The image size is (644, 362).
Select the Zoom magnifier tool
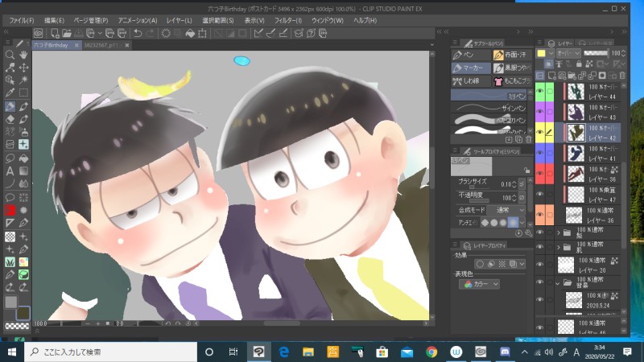(x=10, y=55)
